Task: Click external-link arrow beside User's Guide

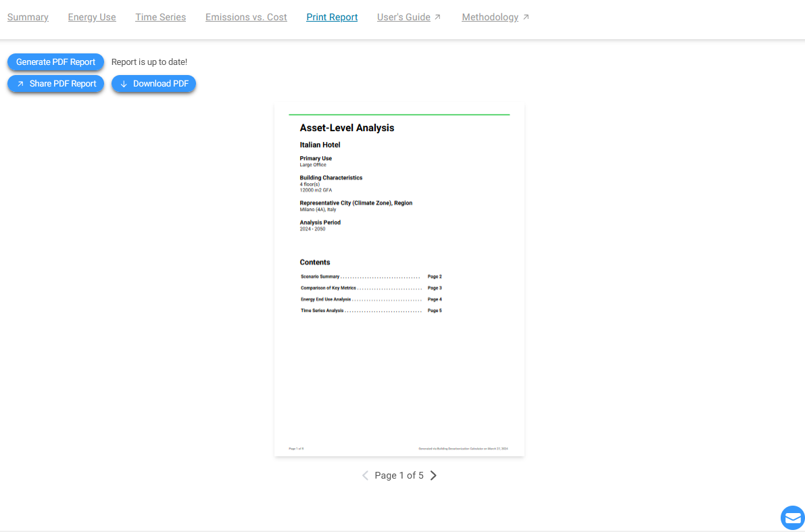Action: click(437, 17)
